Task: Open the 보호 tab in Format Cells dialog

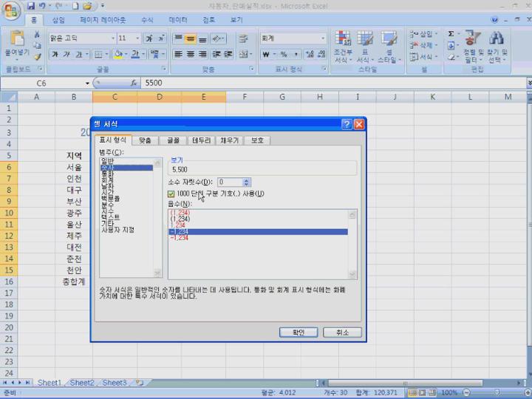Action: coord(257,140)
